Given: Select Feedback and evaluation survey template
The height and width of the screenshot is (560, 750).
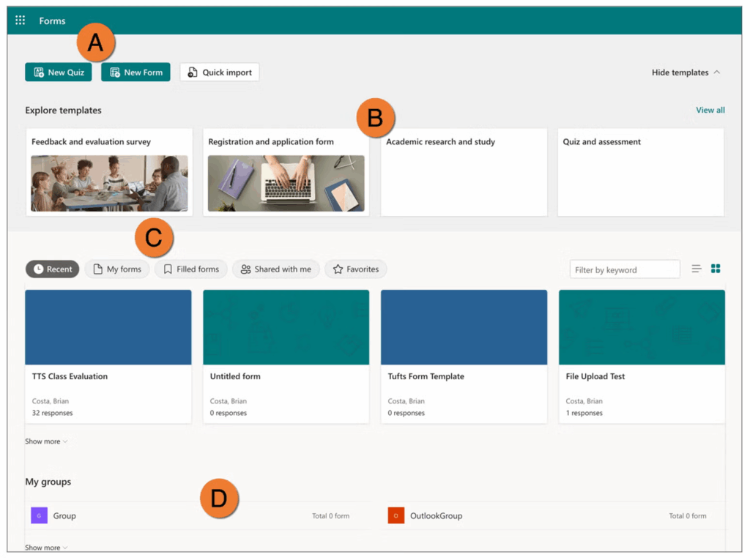Looking at the screenshot, I should [109, 173].
